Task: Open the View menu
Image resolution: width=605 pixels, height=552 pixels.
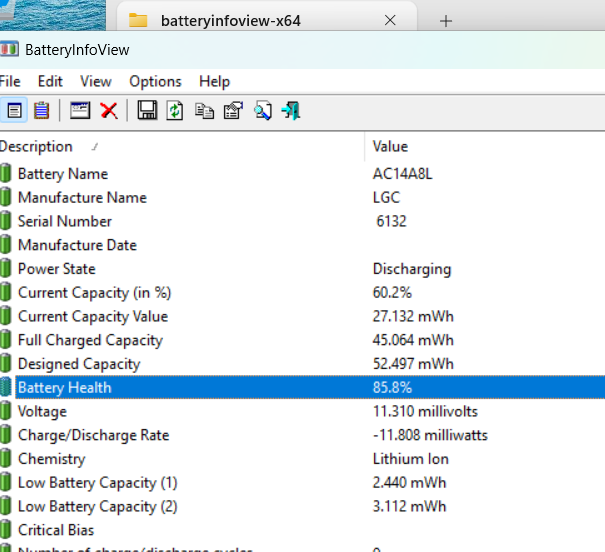Action: [96, 81]
